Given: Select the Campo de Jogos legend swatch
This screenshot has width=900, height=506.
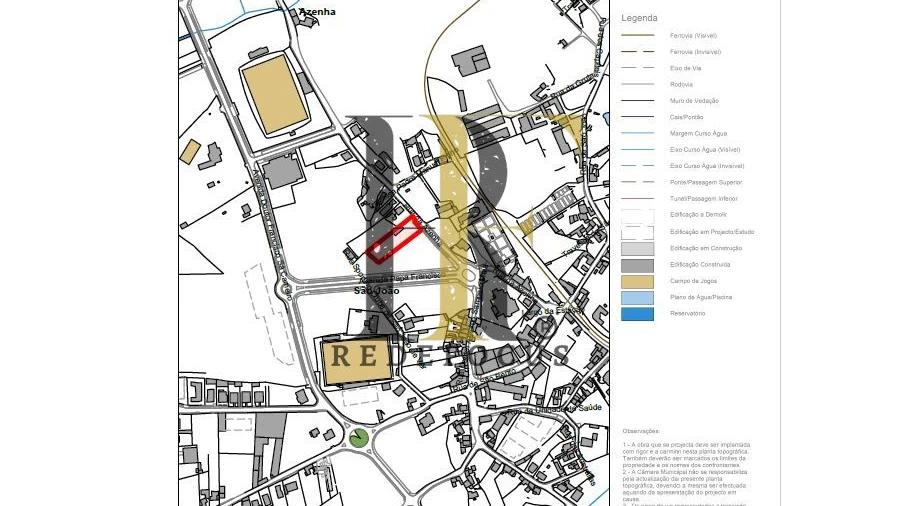Looking at the screenshot, I should pyautogui.click(x=637, y=281).
